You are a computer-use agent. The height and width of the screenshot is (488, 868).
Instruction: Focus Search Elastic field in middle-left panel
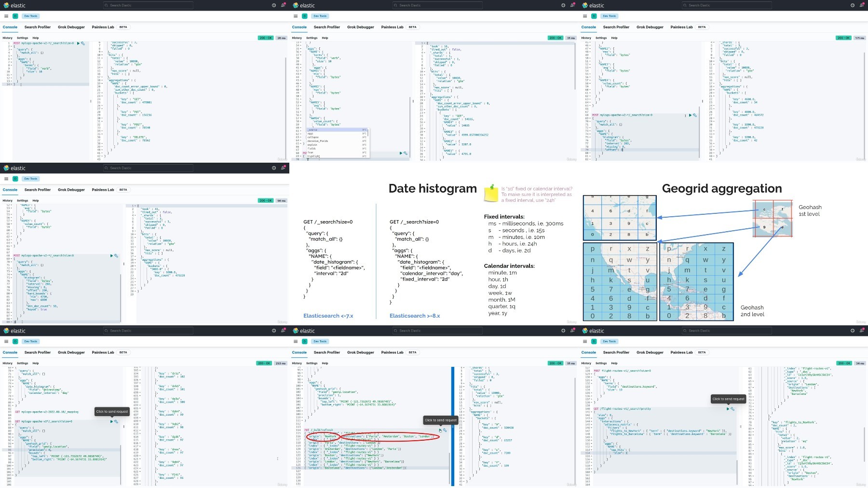click(x=148, y=168)
